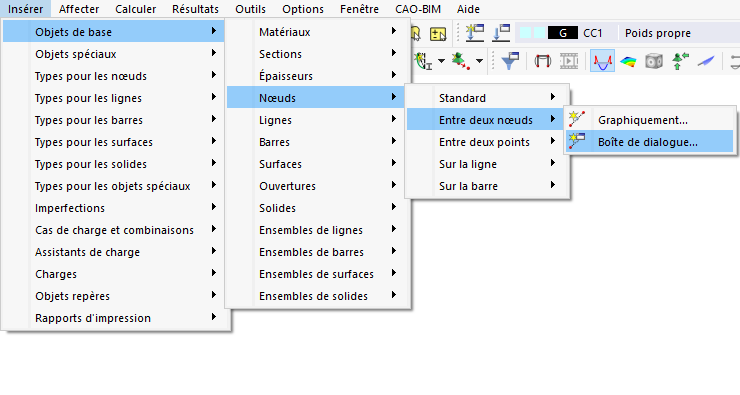Click the green support with red dots icon
The image size is (740, 395).
click(461, 61)
